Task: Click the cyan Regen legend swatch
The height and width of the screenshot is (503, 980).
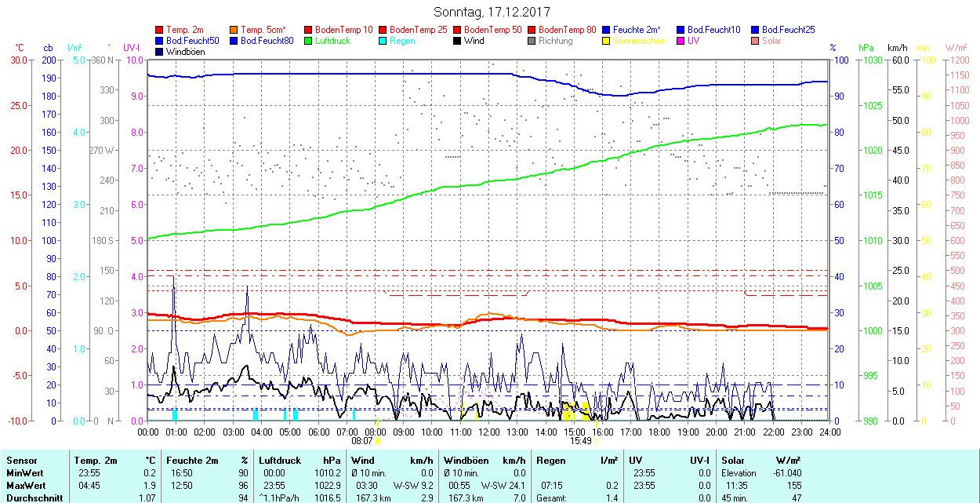Action: [383, 41]
